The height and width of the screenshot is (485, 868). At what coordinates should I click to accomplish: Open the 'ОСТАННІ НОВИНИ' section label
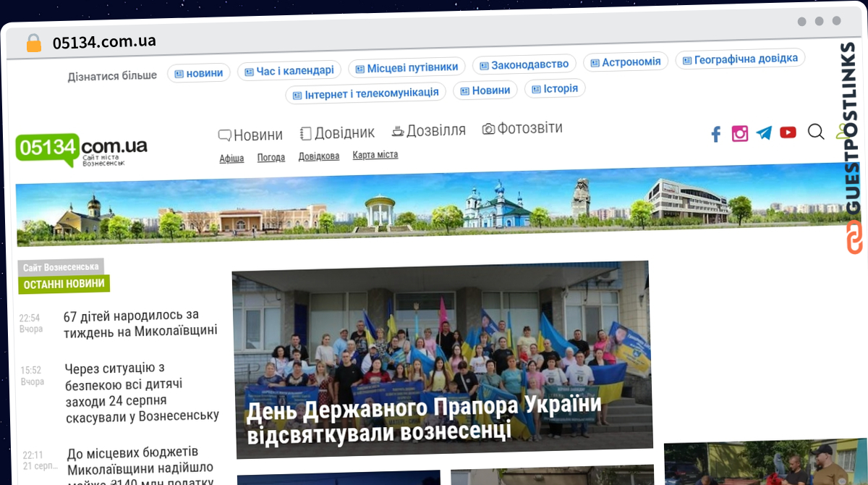[64, 284]
